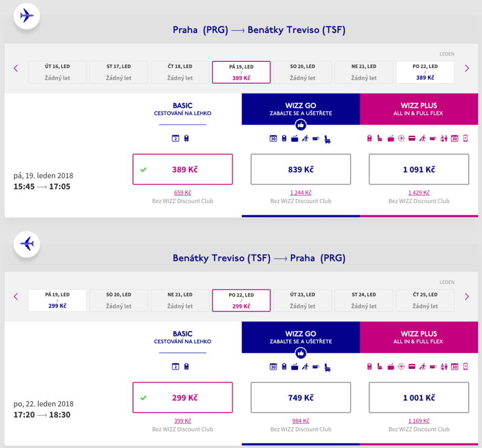Switch outbound date to PO 22, LED

click(425, 72)
